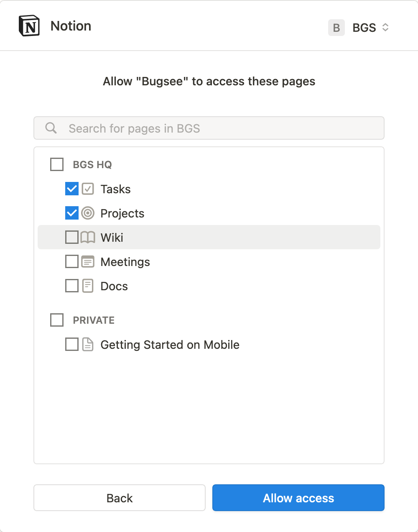
Task: Click the Allow access button
Action: click(x=298, y=498)
